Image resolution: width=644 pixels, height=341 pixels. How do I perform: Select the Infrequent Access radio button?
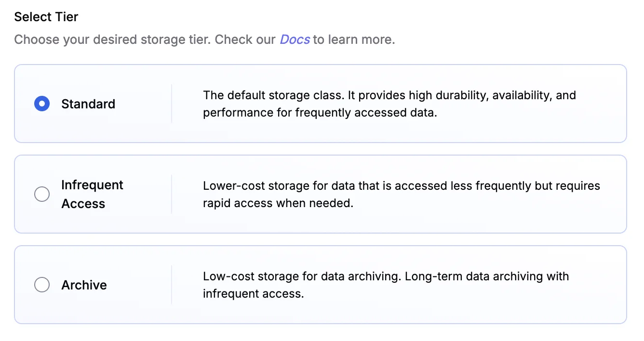click(42, 194)
